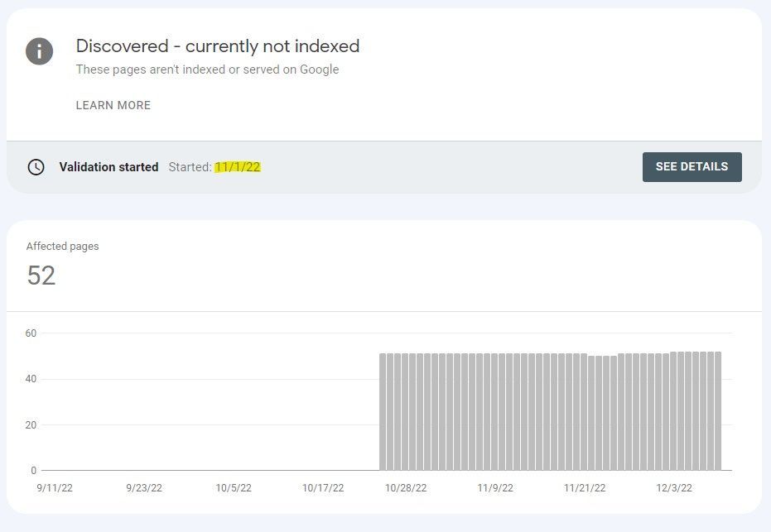Click the 10/17/22 x-axis date label
Screen dimensions: 771x532
(323, 488)
